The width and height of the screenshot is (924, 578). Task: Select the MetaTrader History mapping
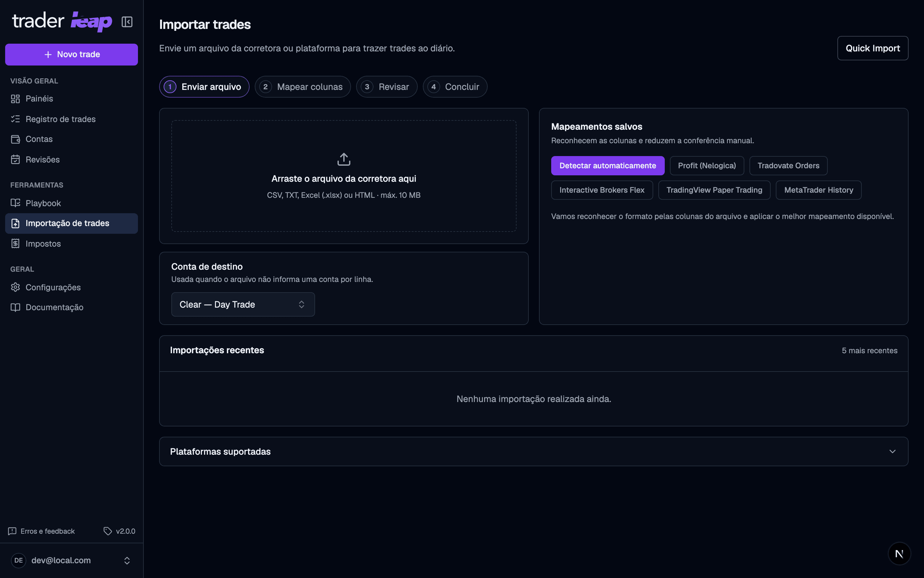click(818, 190)
